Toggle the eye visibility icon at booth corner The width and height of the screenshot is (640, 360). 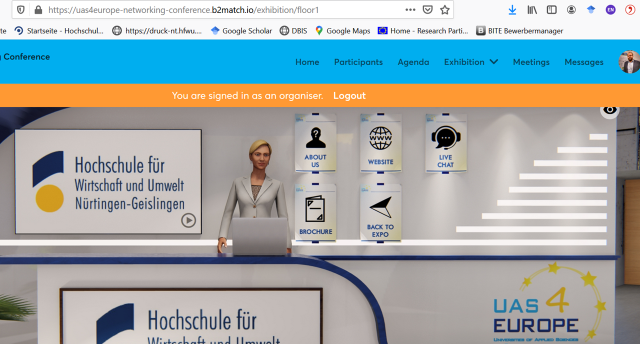click(x=610, y=109)
